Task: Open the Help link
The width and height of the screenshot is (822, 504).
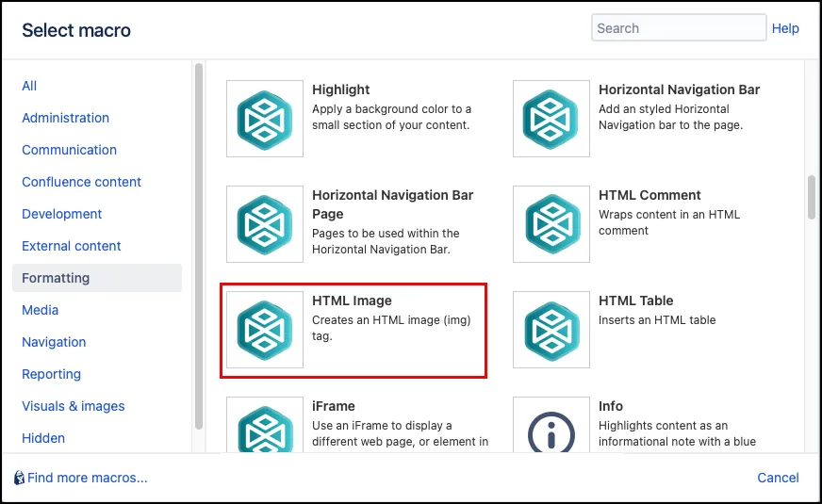Action: pyautogui.click(x=785, y=28)
